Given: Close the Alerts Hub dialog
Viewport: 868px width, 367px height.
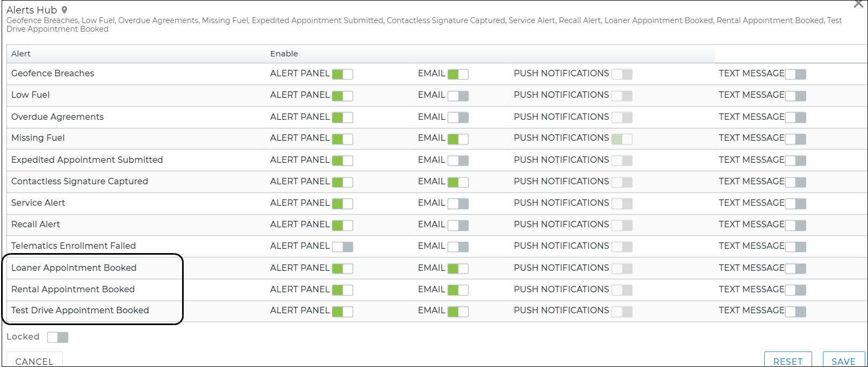Looking at the screenshot, I should click(858, 4).
